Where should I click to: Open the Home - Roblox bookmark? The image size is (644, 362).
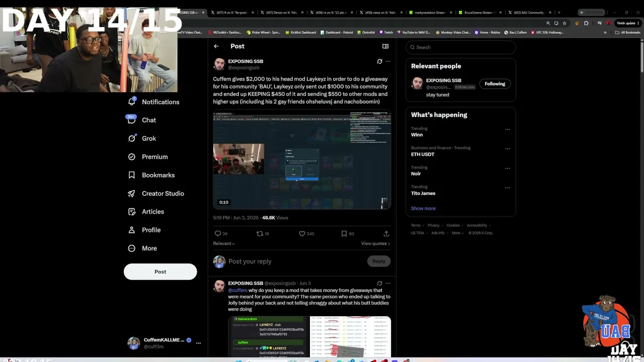pos(487,32)
